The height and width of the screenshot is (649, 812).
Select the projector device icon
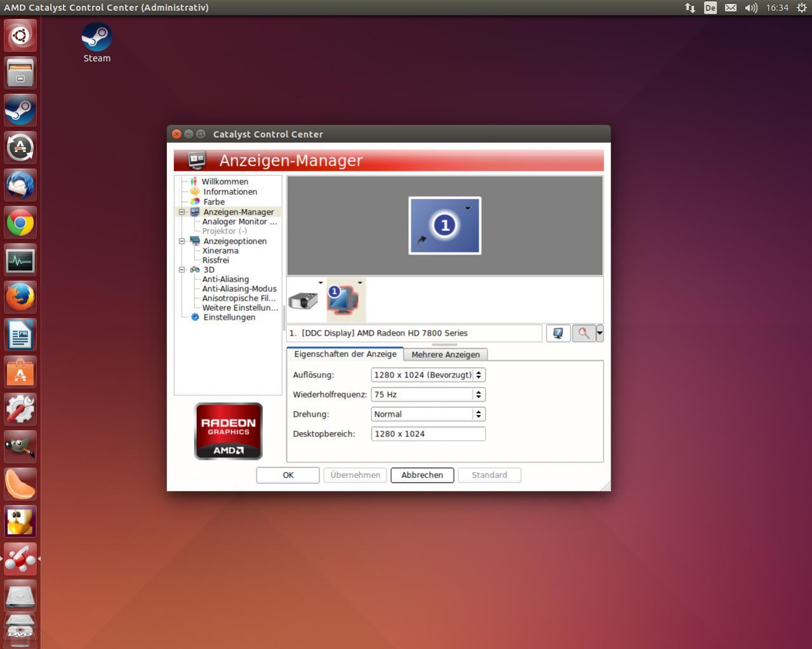point(303,301)
